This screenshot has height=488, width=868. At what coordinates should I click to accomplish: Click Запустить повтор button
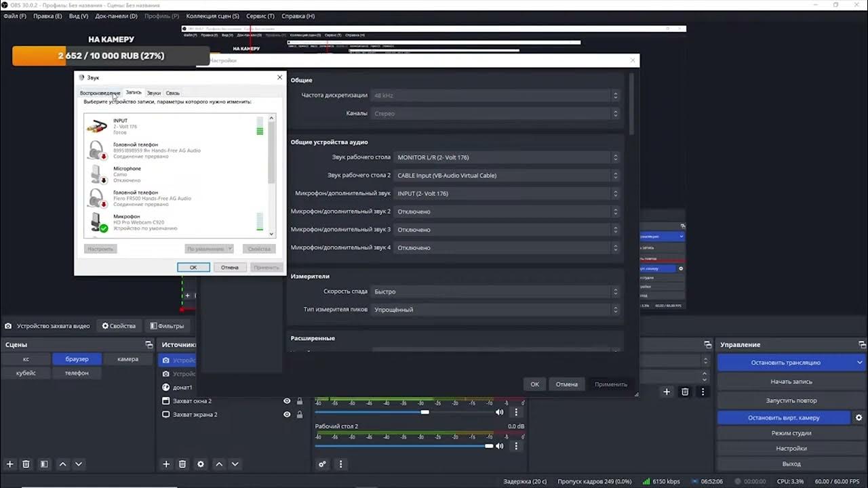791,401
